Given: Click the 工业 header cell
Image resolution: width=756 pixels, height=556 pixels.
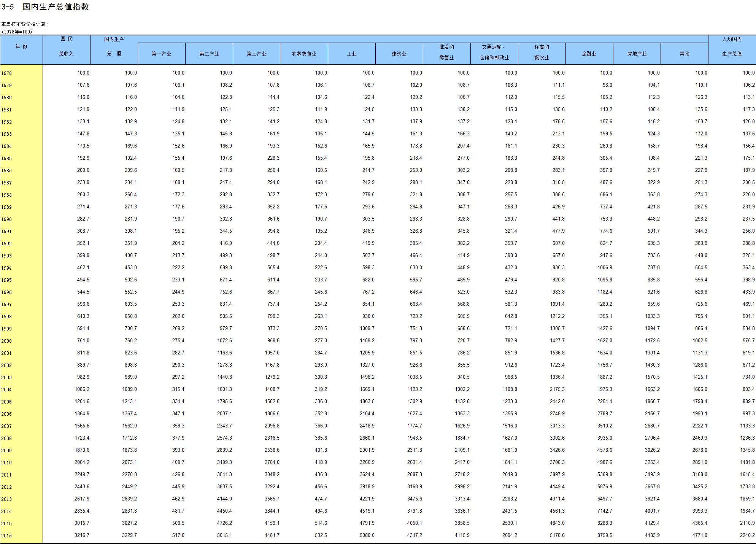Looking at the screenshot, I should click(x=352, y=54).
